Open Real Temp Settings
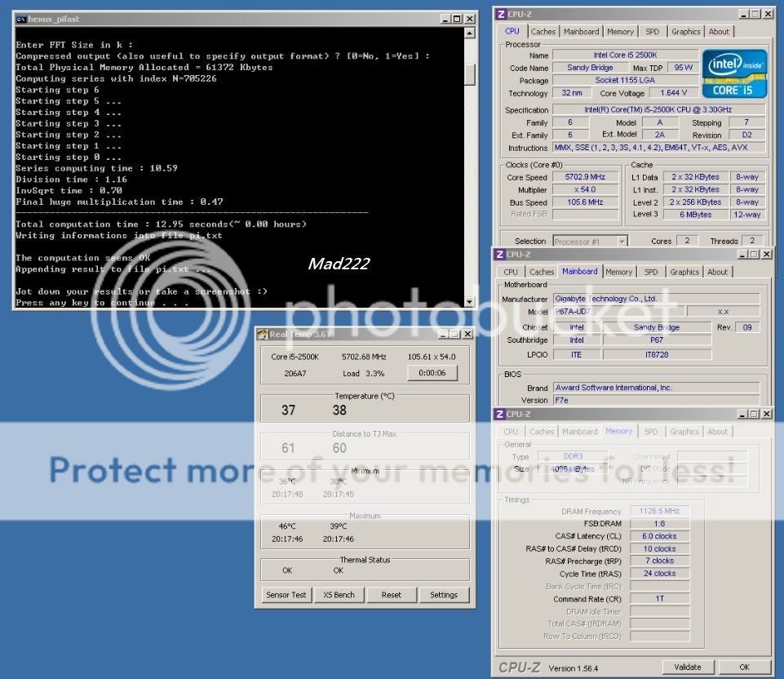Viewport: 784px width, 679px height. click(444, 595)
